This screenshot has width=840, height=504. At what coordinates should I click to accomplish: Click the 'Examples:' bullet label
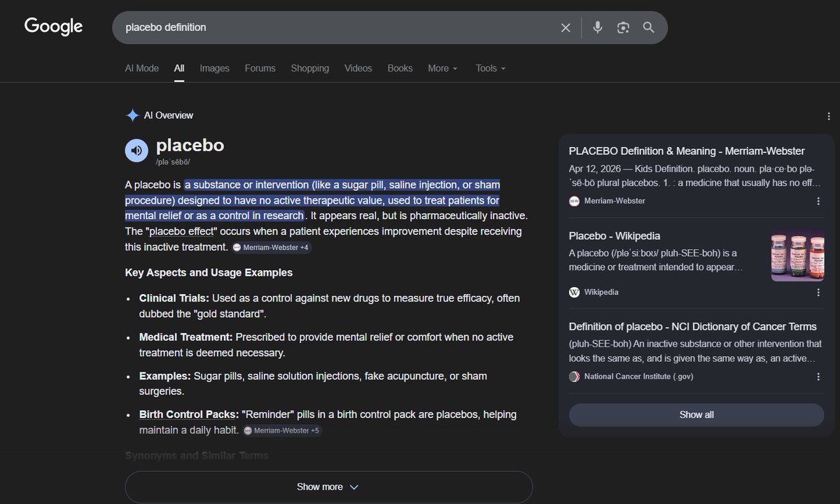pos(165,376)
